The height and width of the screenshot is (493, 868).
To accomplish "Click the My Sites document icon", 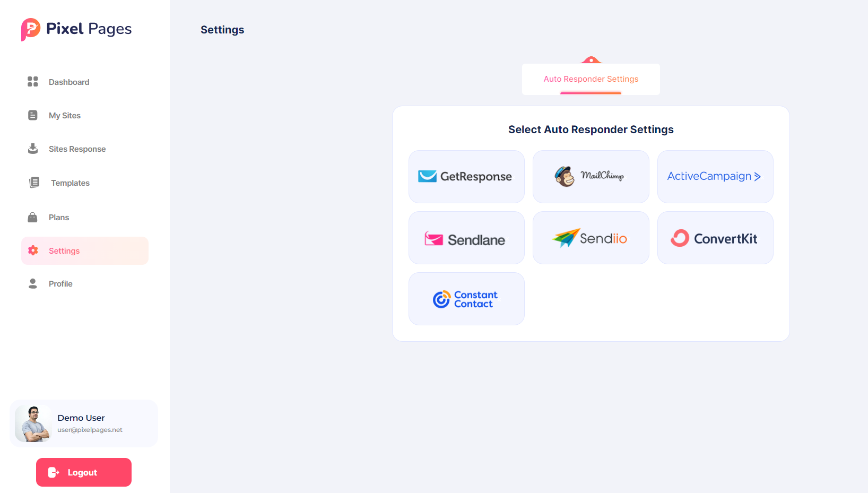I will pyautogui.click(x=33, y=115).
